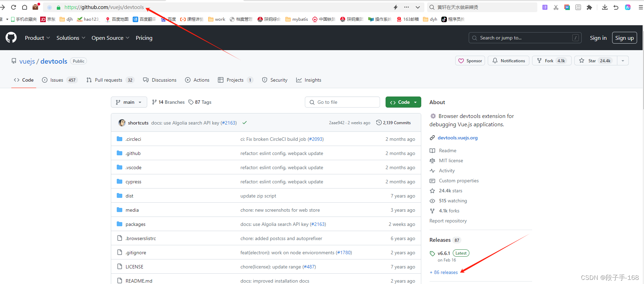Focus the Go to file search field
The width and height of the screenshot is (644, 284).
(x=342, y=102)
